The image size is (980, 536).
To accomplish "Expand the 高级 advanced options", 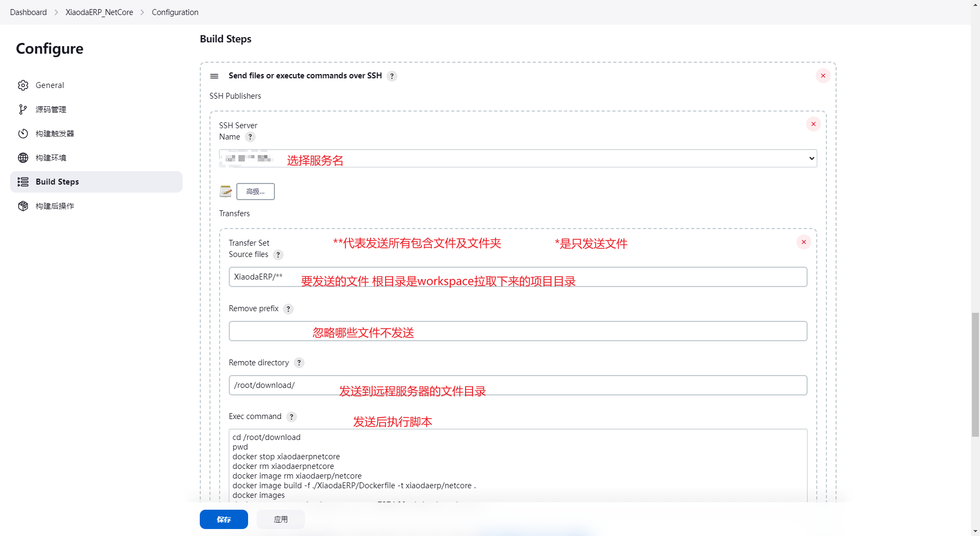I will pyautogui.click(x=256, y=192).
